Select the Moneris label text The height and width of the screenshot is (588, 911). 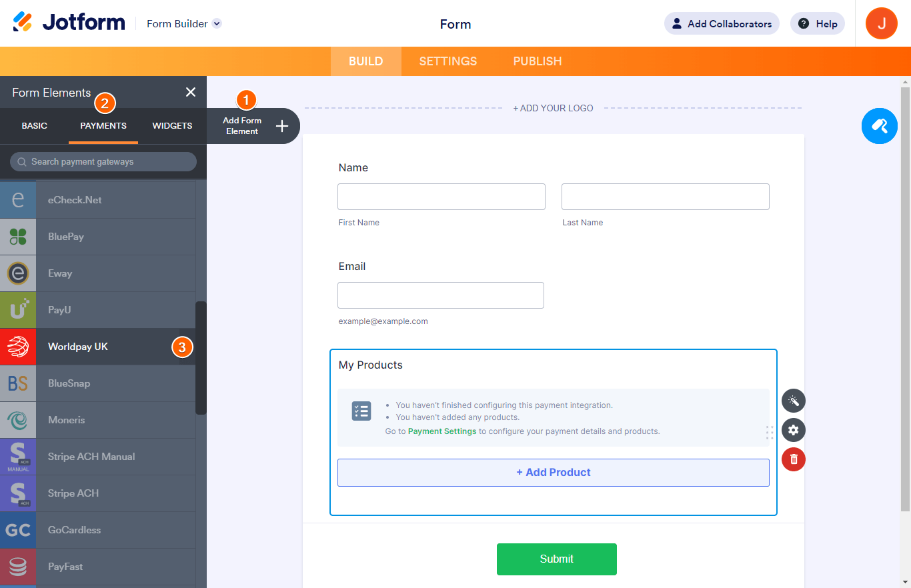pos(67,420)
